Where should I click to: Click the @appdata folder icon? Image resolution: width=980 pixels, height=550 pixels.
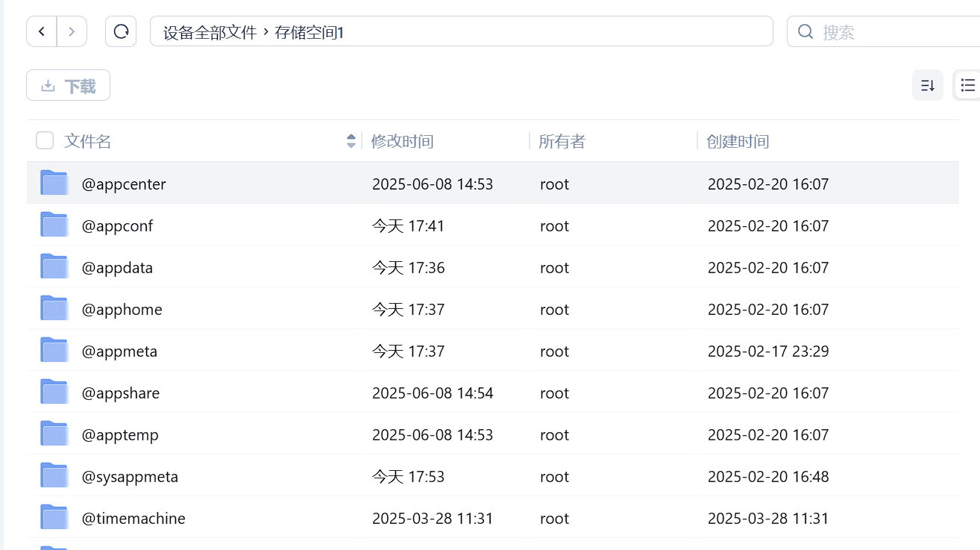tap(54, 266)
